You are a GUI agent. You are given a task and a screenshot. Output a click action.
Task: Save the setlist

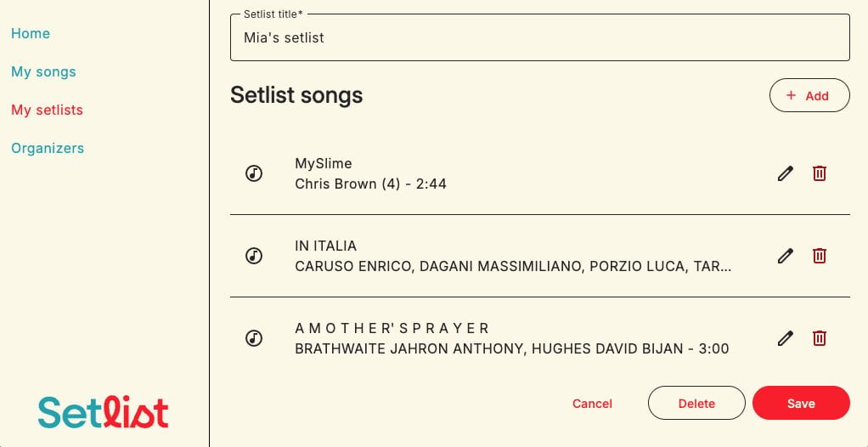tap(801, 404)
